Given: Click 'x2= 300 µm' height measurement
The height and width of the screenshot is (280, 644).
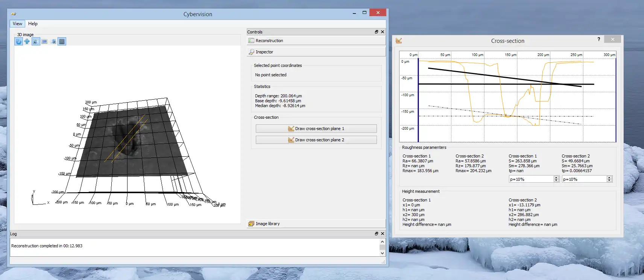Looking at the screenshot, I should point(413,215).
